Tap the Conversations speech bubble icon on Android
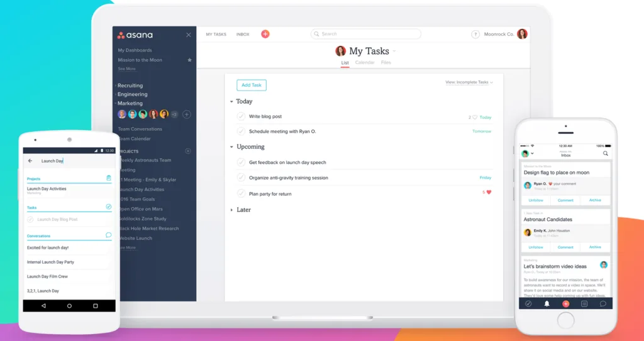 108,235
